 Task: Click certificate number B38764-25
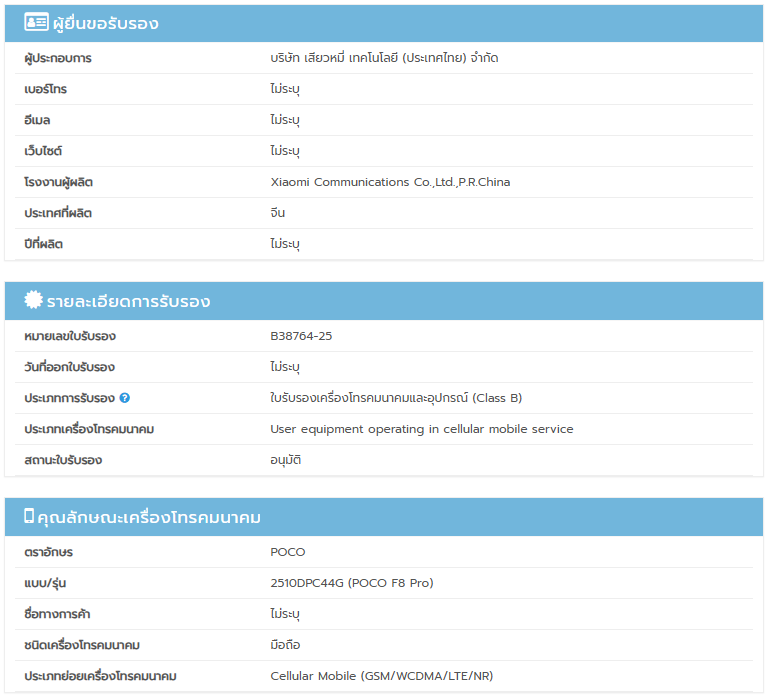point(301,336)
